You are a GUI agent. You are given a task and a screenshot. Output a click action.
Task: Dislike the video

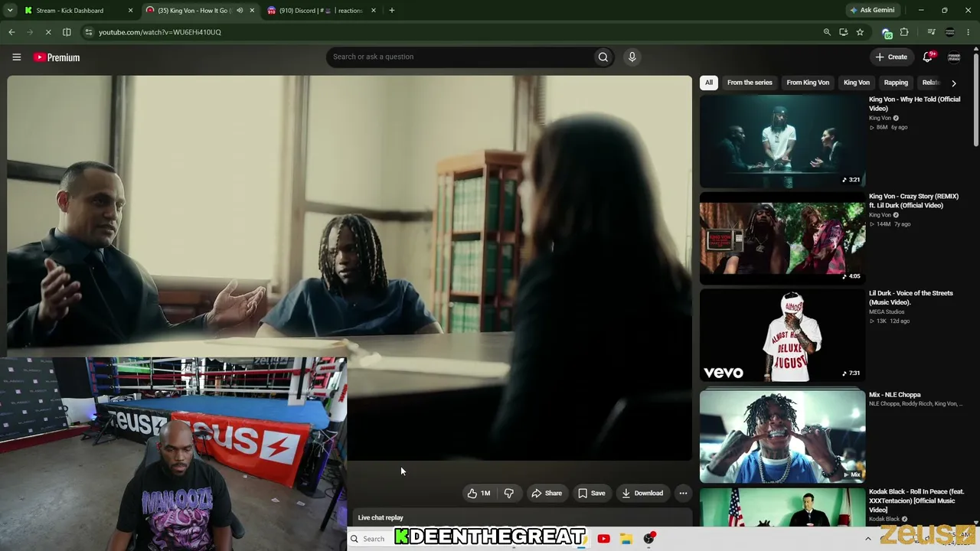tap(508, 494)
